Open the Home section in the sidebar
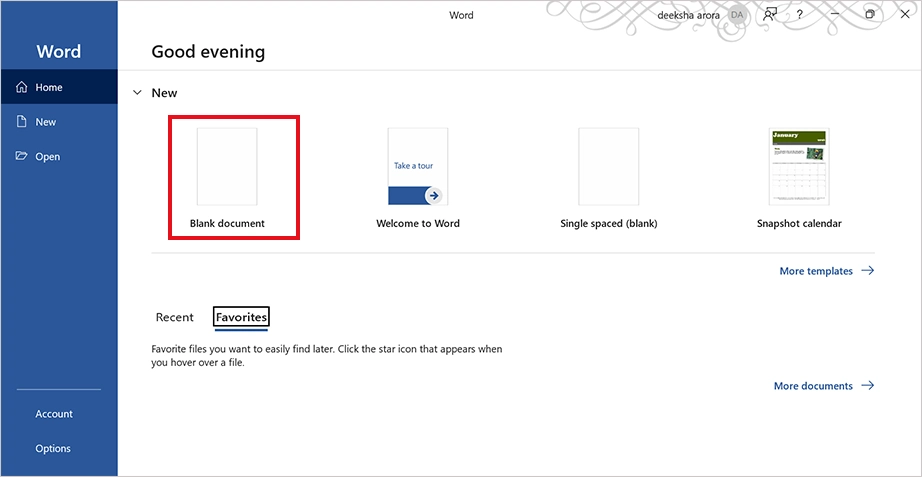Screen dimensions: 922x477 coord(59,87)
